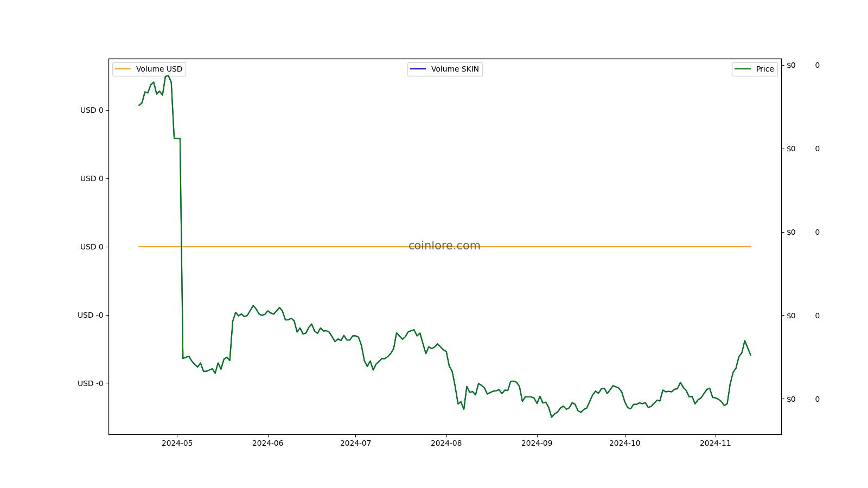
Task: Click the 2024-10 x-axis label
Action: [624, 443]
